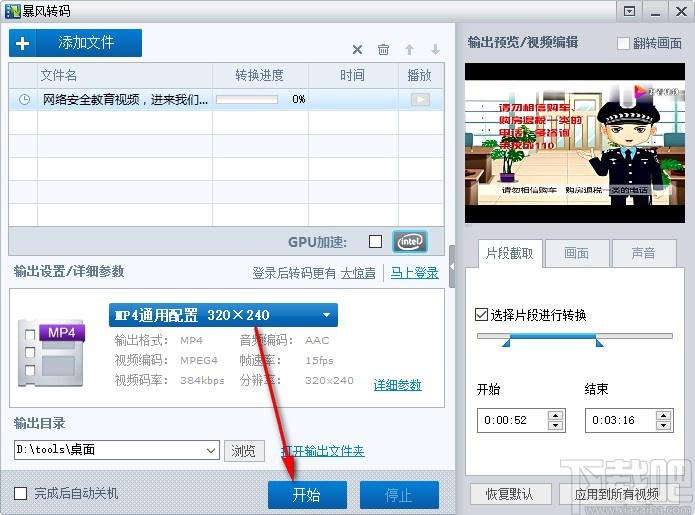Click the 浏览 browse button
This screenshot has height=515, width=695.
click(x=244, y=451)
